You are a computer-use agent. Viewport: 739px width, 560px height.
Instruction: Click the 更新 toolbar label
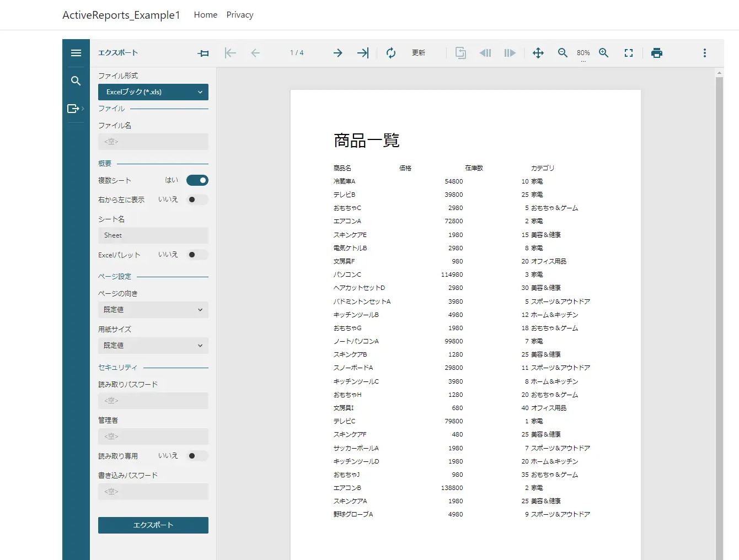pos(419,53)
